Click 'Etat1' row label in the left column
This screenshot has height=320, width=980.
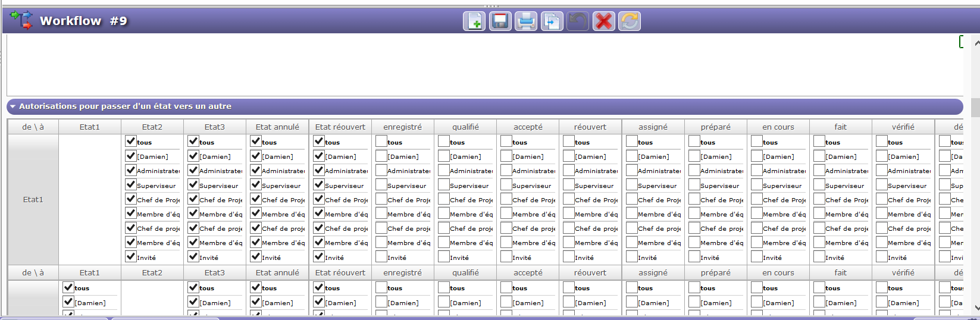pyautogui.click(x=33, y=199)
